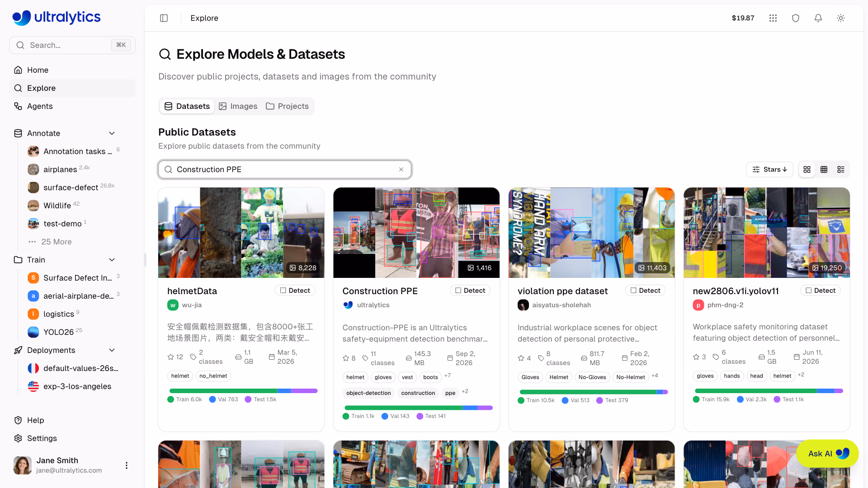Star the Construction PPE dataset
The height and width of the screenshot is (488, 868).
[x=346, y=358]
